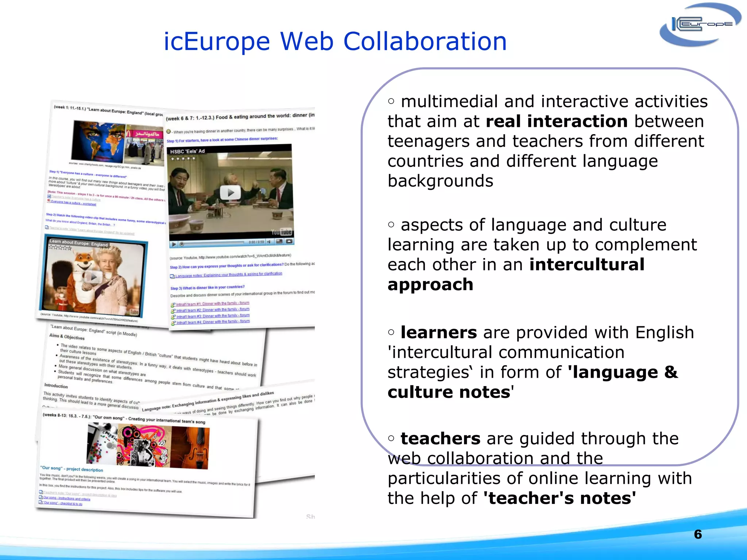Open Language notes: Explaining your thoughts link

228,275
